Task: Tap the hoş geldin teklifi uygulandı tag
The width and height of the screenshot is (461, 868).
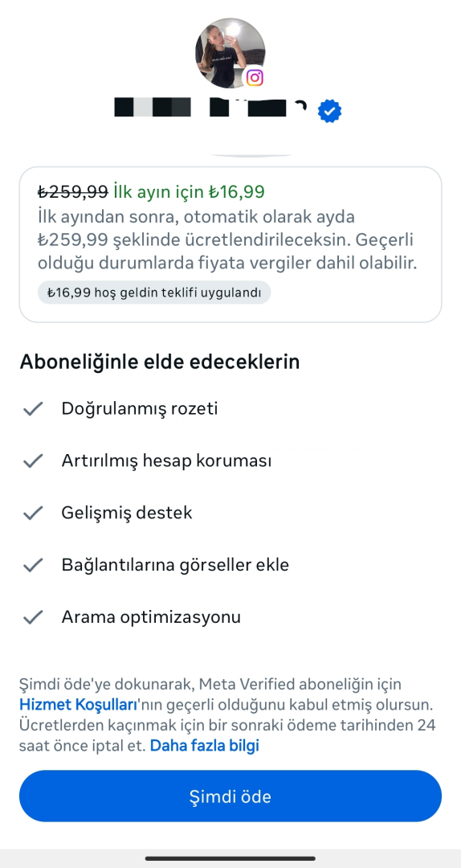Action: 154,293
